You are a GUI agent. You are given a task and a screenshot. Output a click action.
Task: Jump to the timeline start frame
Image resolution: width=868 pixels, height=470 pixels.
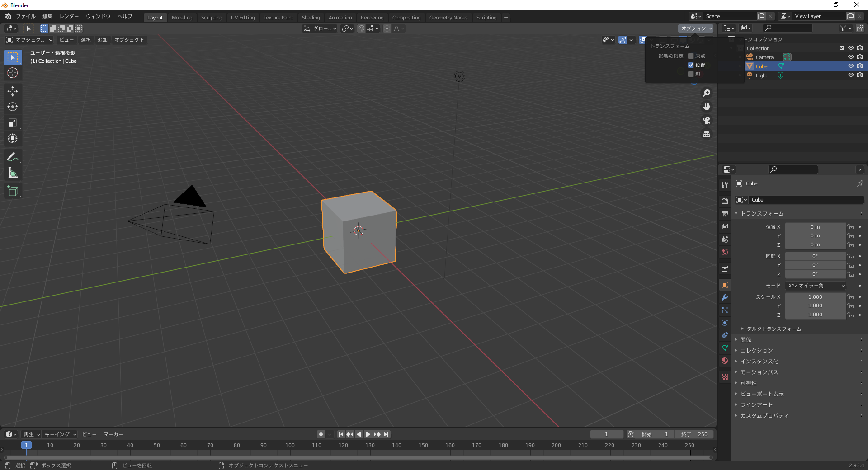coord(341,434)
